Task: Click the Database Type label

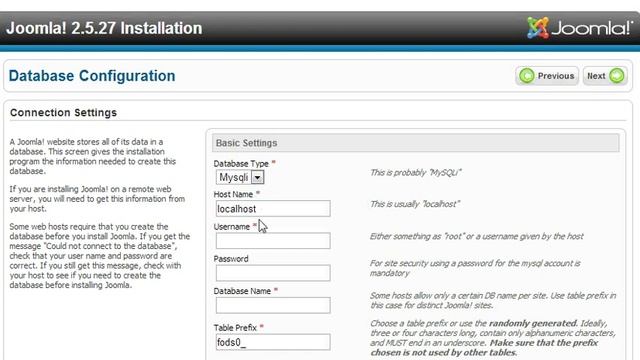Action: pos(241,164)
